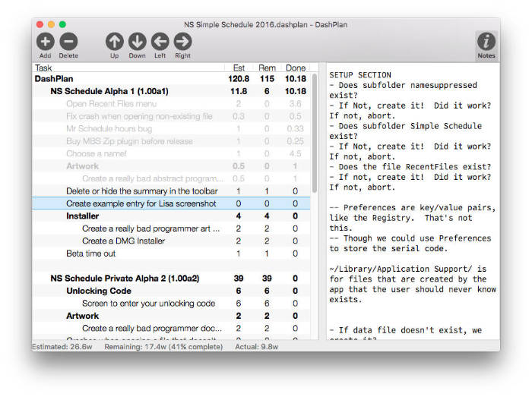Click the task list vertical scrollbar
532x397 pixels.
point(315,133)
